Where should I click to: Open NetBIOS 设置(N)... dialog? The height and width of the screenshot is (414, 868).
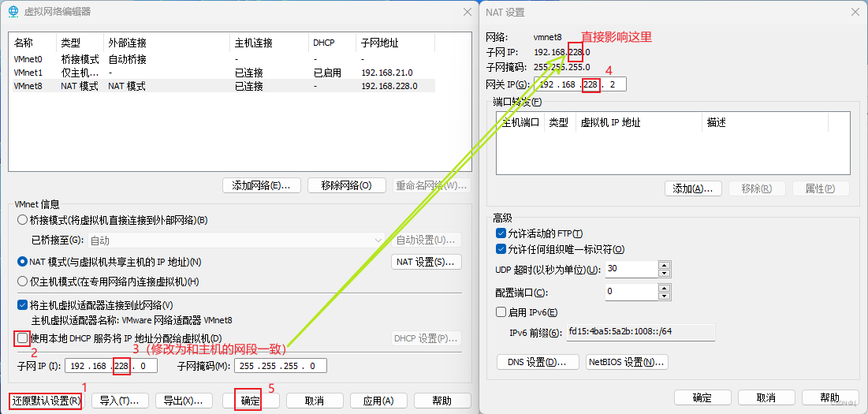[628, 362]
